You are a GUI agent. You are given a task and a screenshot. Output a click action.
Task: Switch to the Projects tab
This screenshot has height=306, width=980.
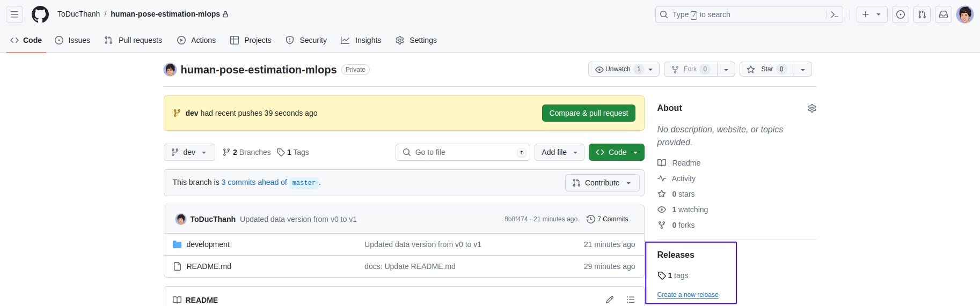(251, 40)
